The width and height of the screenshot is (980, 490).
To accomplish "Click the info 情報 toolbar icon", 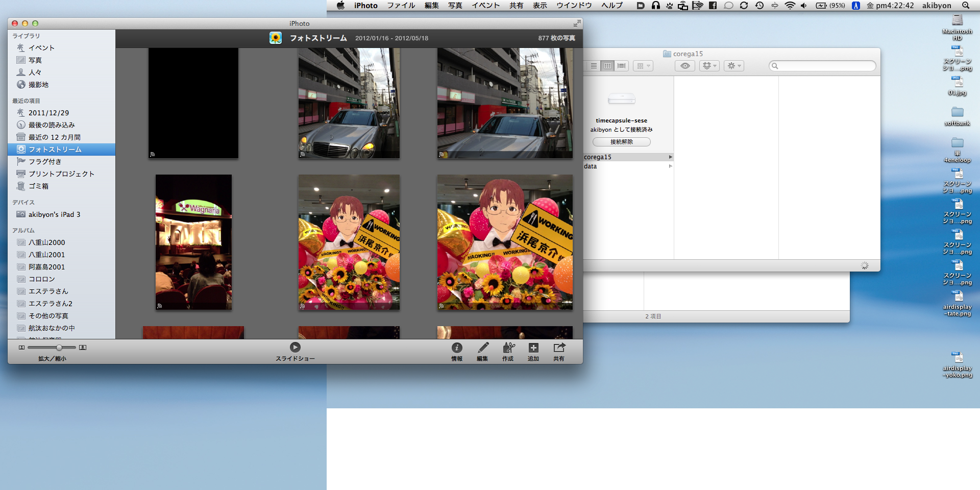I will pyautogui.click(x=457, y=348).
